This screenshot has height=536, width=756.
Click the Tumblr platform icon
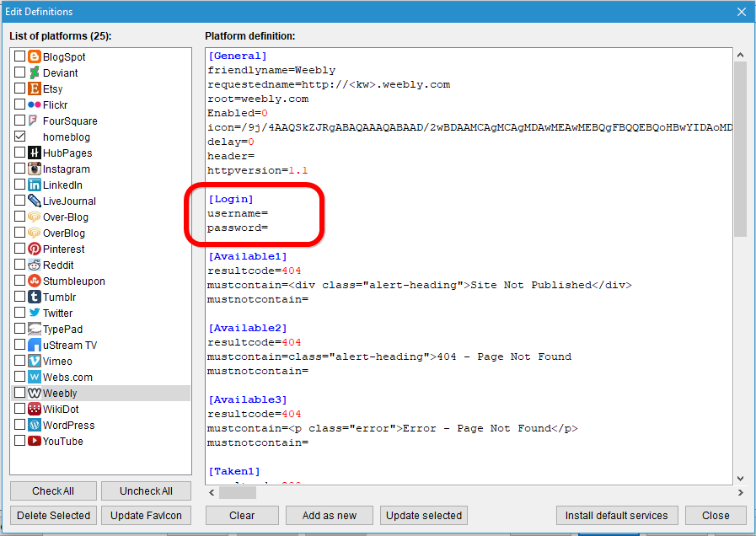coord(35,297)
